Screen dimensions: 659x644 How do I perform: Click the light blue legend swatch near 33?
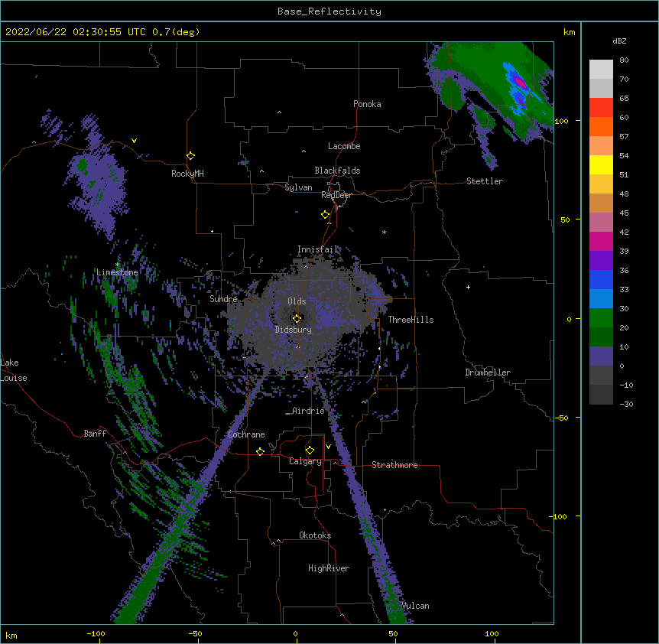coord(601,299)
